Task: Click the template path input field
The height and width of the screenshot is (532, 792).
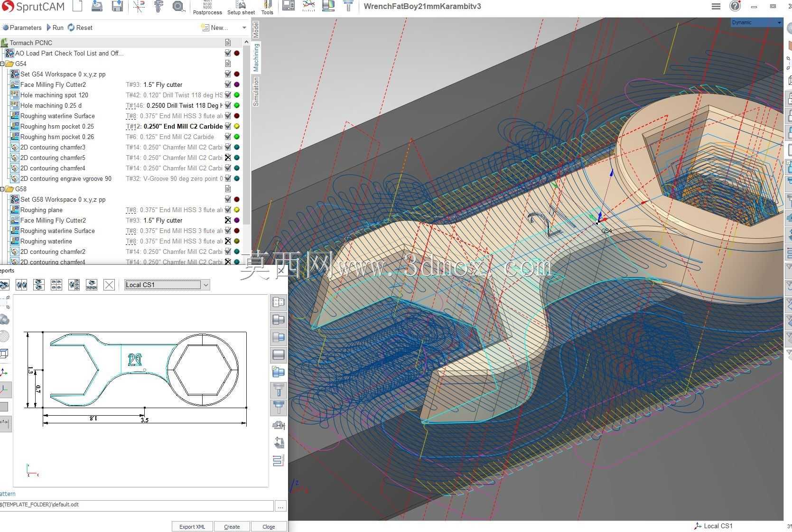Action: tap(137, 505)
